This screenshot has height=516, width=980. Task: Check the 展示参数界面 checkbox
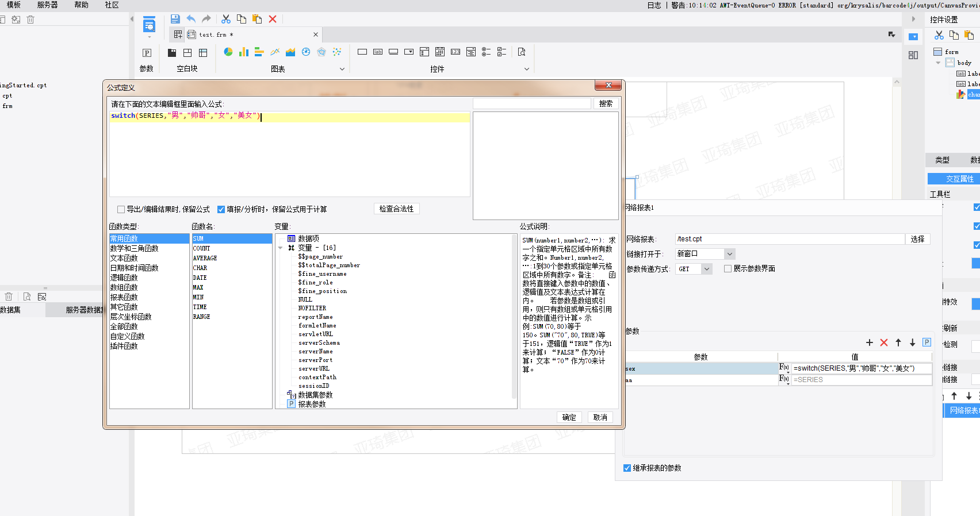(728, 268)
